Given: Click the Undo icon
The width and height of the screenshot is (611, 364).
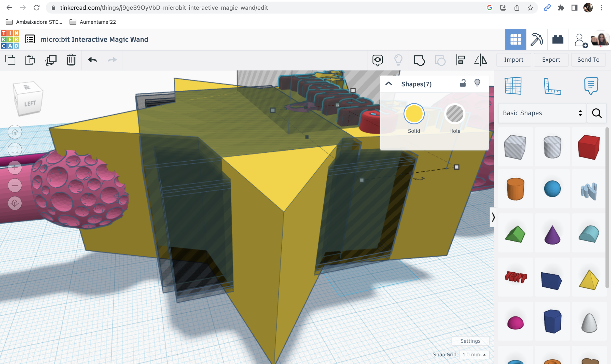Looking at the screenshot, I should click(x=92, y=60).
